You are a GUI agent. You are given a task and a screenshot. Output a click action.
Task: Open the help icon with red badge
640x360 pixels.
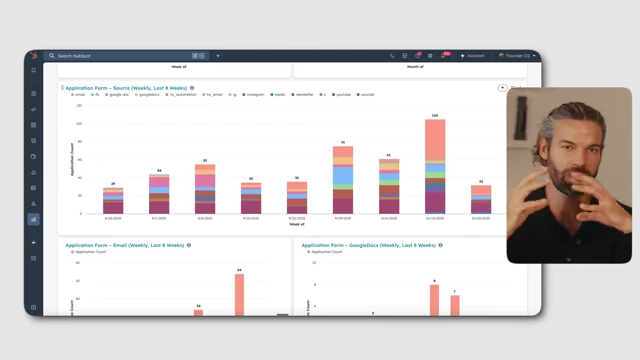pyautogui.click(x=418, y=56)
